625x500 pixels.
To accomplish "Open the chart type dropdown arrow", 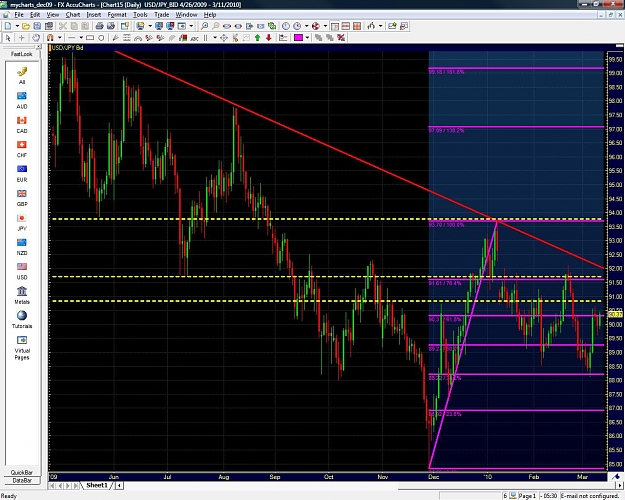I will pyautogui.click(x=380, y=26).
